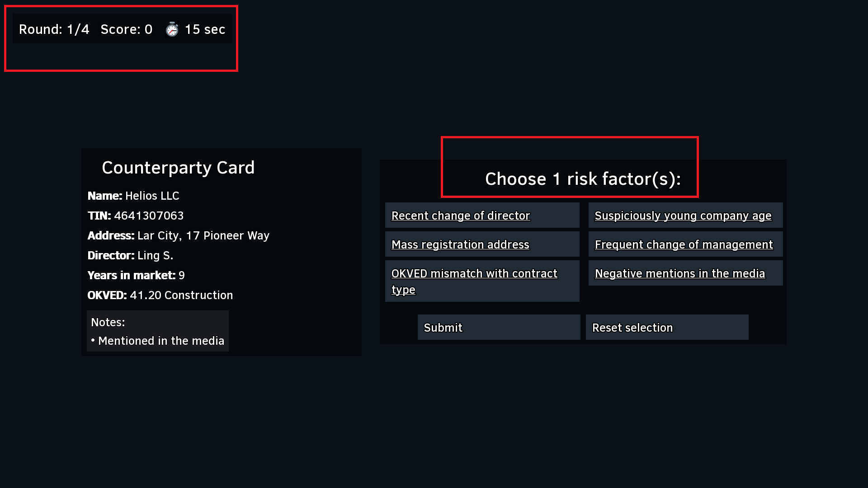
Task: Click the 15 sec countdown text
Action: coord(205,29)
